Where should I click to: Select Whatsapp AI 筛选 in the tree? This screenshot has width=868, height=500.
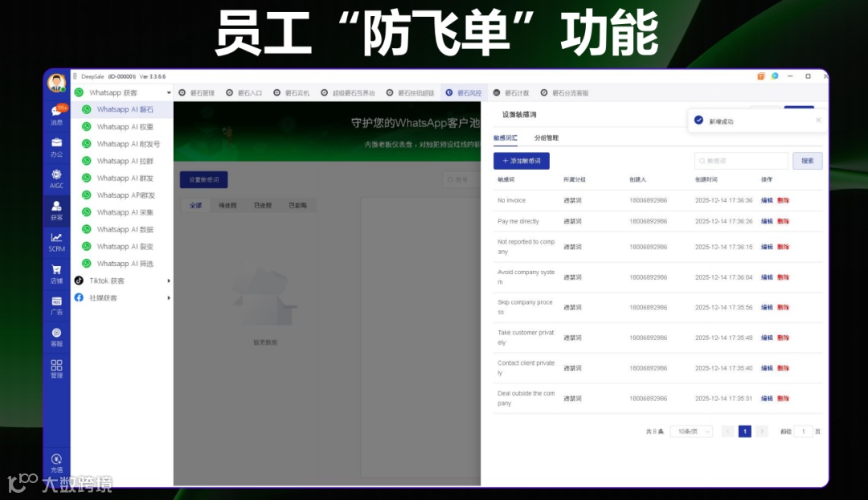tap(122, 264)
